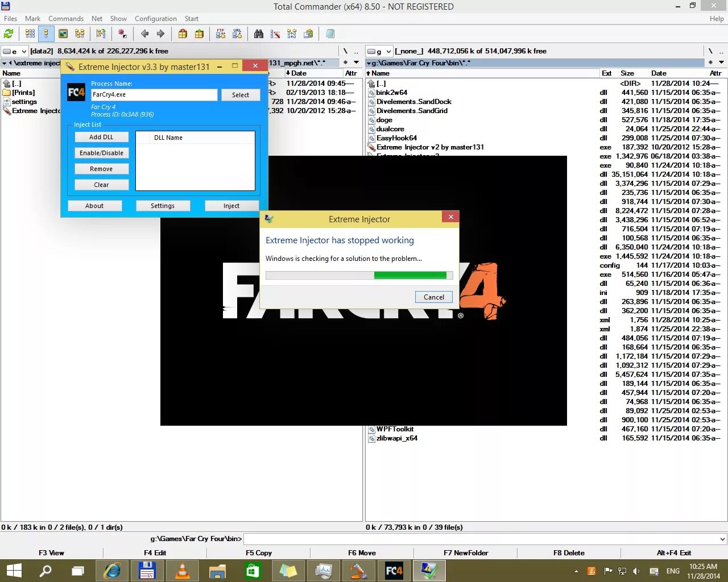Screen dimensions: 728x582
Task: Click the copy names to clipboard icon
Action: point(308,34)
